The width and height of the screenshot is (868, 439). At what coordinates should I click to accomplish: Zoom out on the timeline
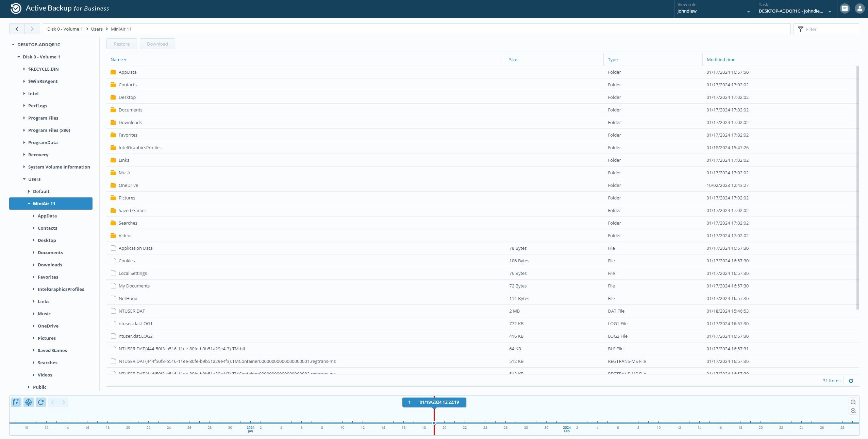853,411
